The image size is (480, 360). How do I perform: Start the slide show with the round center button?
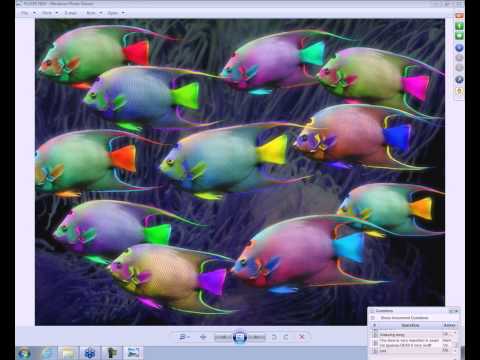[x=240, y=337]
